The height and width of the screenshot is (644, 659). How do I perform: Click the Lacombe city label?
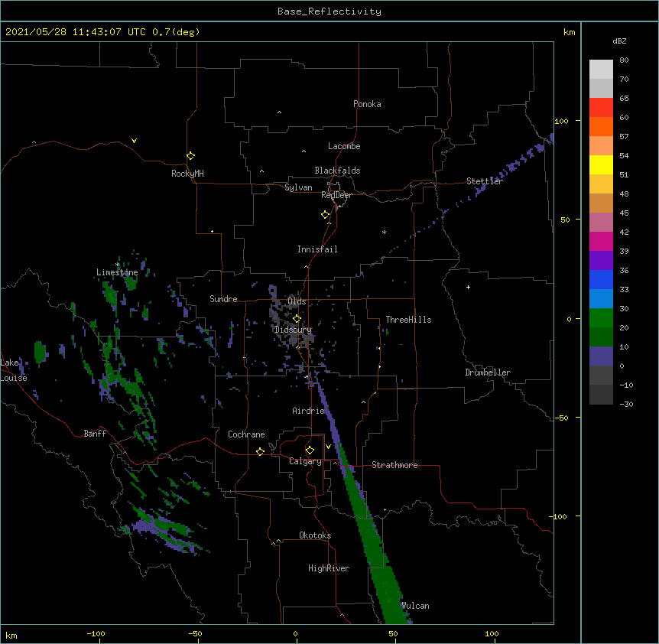(x=344, y=146)
